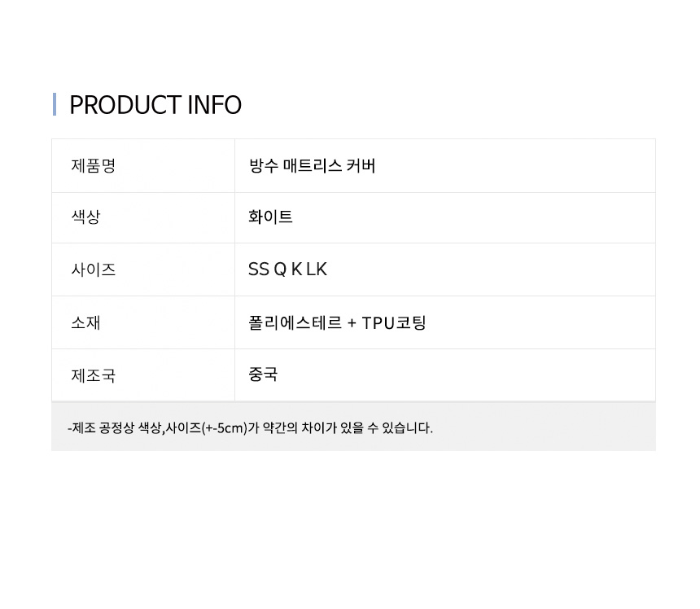This screenshot has width=700, height=609.
Task: Select the 제품명 row label
Action: [94, 166]
